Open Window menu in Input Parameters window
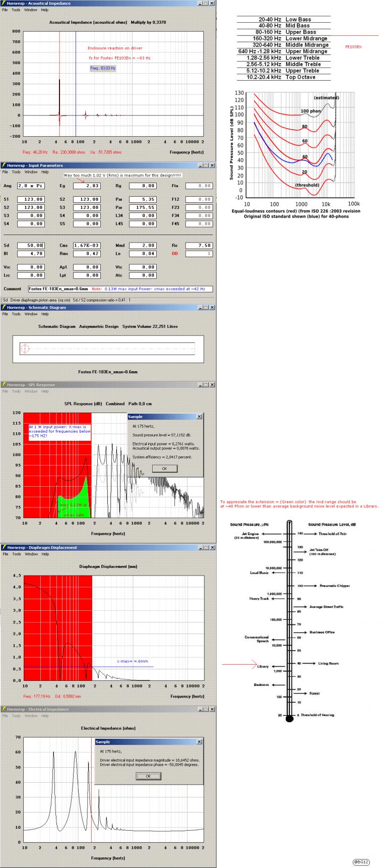Viewport: 381px width, 868px height. point(31,172)
